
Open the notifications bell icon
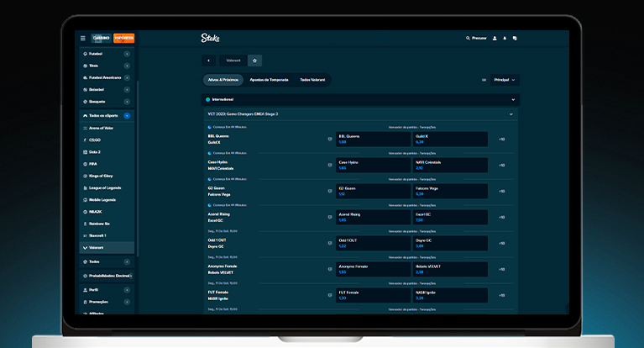(x=505, y=39)
